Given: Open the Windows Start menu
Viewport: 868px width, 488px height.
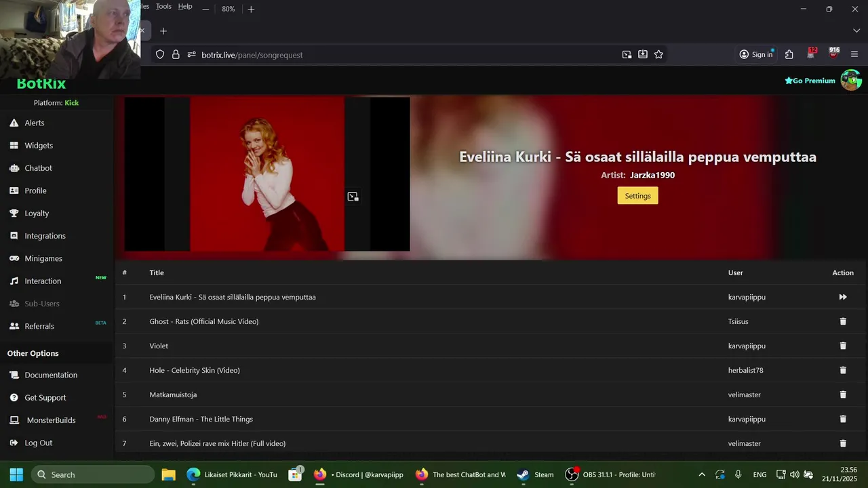Looking at the screenshot, I should pos(16,474).
